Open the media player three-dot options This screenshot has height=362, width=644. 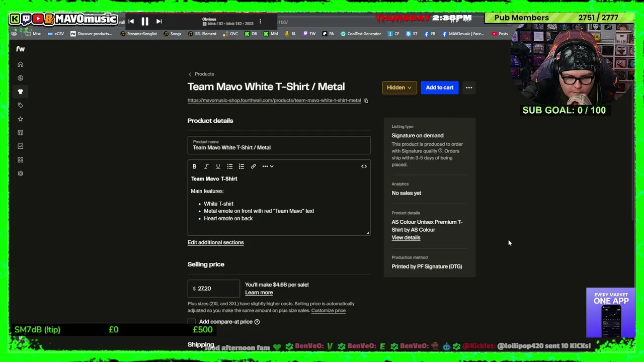coord(260,22)
